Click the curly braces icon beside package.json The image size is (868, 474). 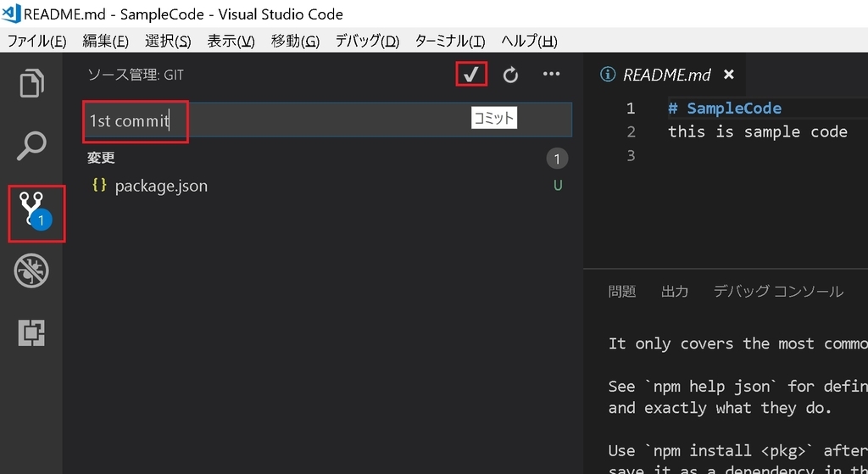click(x=100, y=185)
